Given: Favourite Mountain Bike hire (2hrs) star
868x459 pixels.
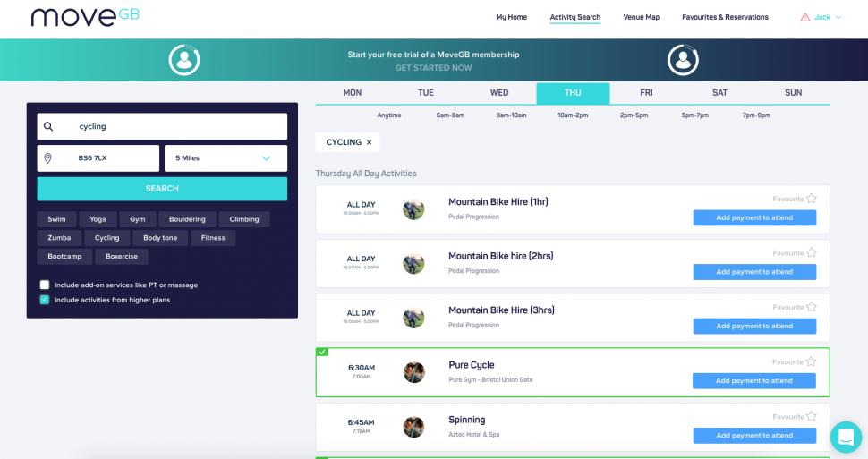Looking at the screenshot, I should (811, 252).
